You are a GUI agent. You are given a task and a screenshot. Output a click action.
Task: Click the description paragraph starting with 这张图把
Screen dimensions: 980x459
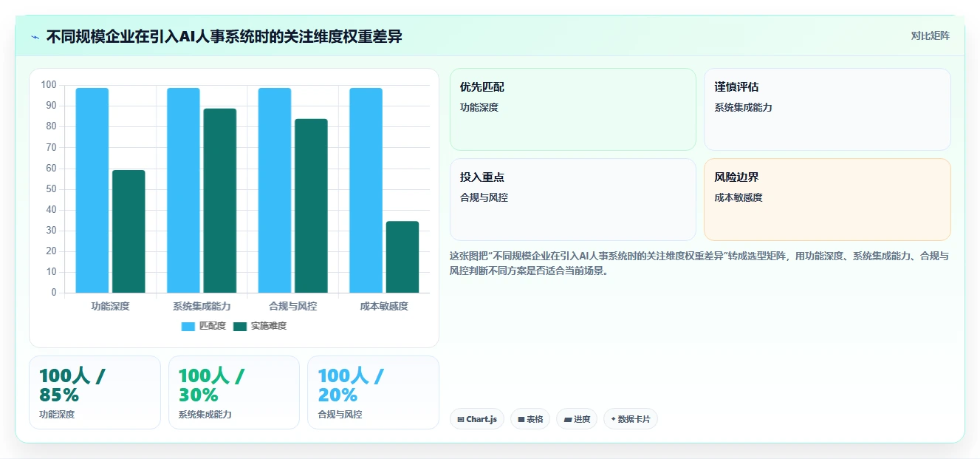[x=699, y=263]
